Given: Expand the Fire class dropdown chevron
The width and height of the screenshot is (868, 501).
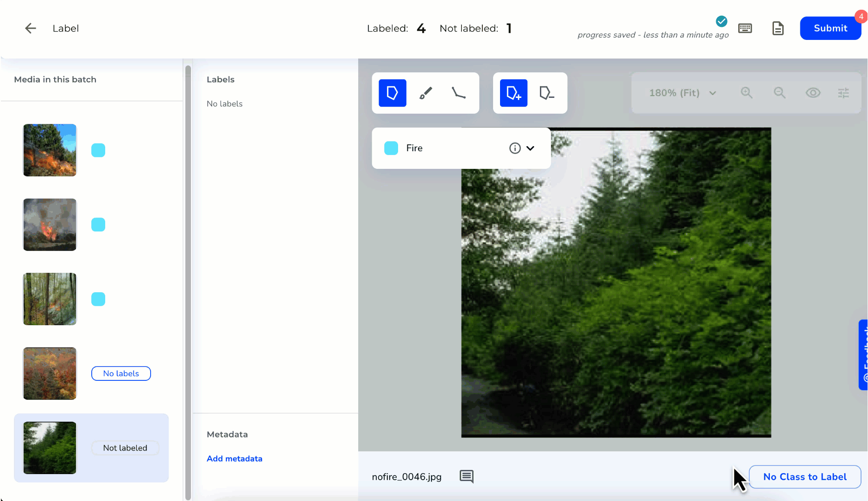Looking at the screenshot, I should click(x=531, y=148).
